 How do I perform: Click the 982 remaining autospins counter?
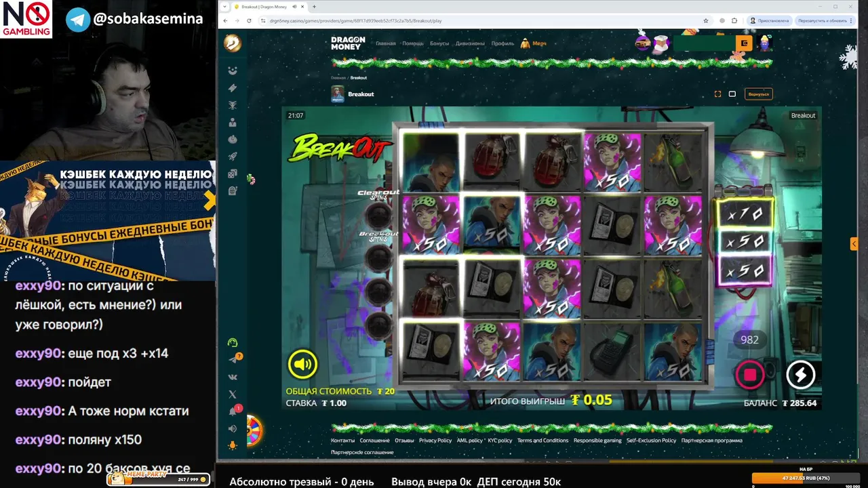tap(749, 340)
